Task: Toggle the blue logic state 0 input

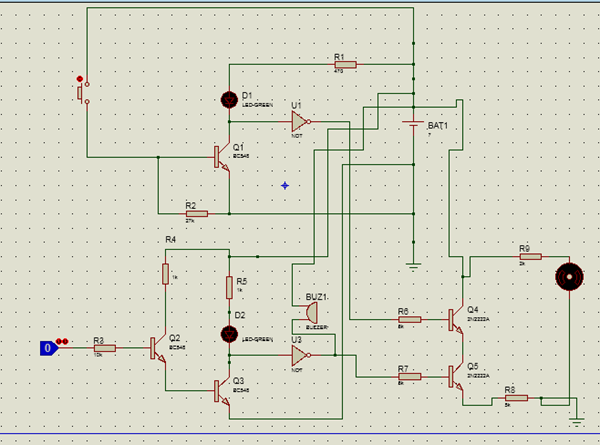Action: pos(49,348)
